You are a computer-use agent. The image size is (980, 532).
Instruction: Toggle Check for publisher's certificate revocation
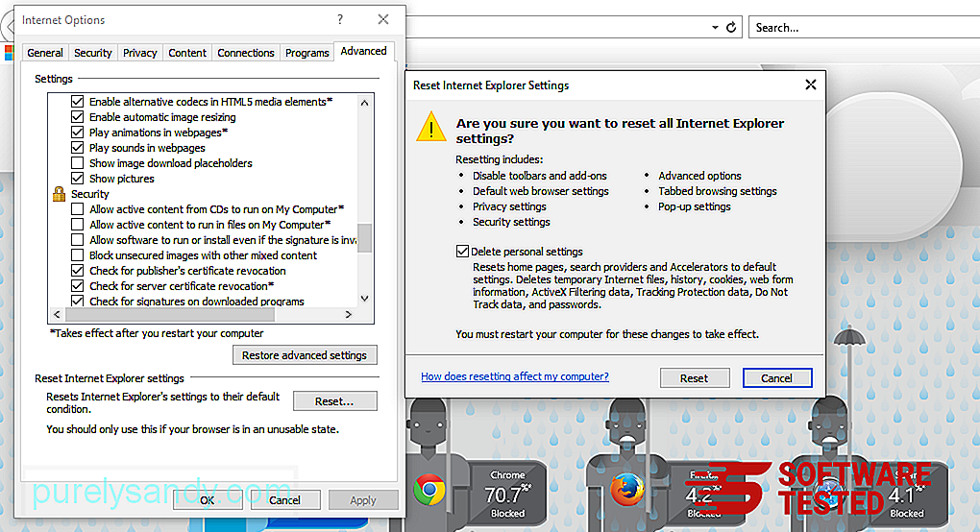tap(78, 271)
